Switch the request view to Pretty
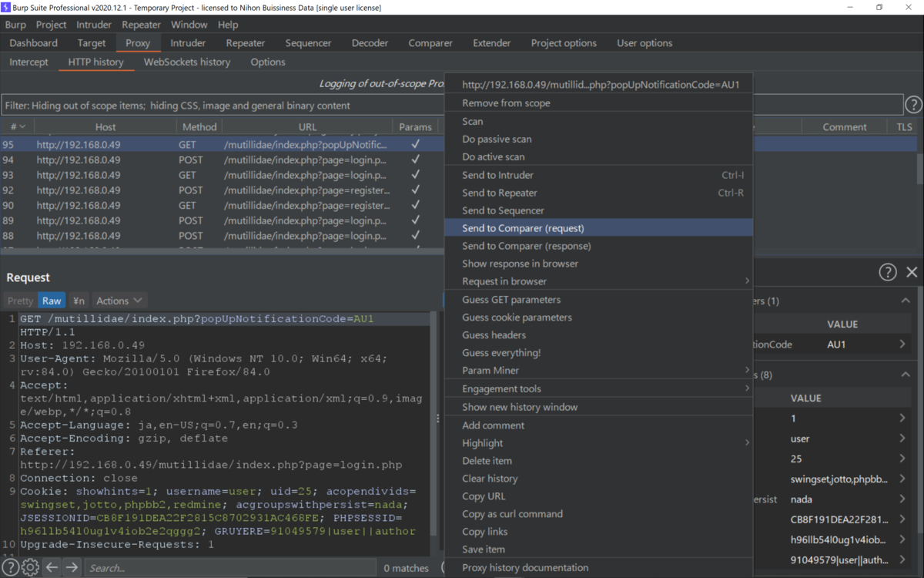This screenshot has width=924, height=578. click(21, 301)
